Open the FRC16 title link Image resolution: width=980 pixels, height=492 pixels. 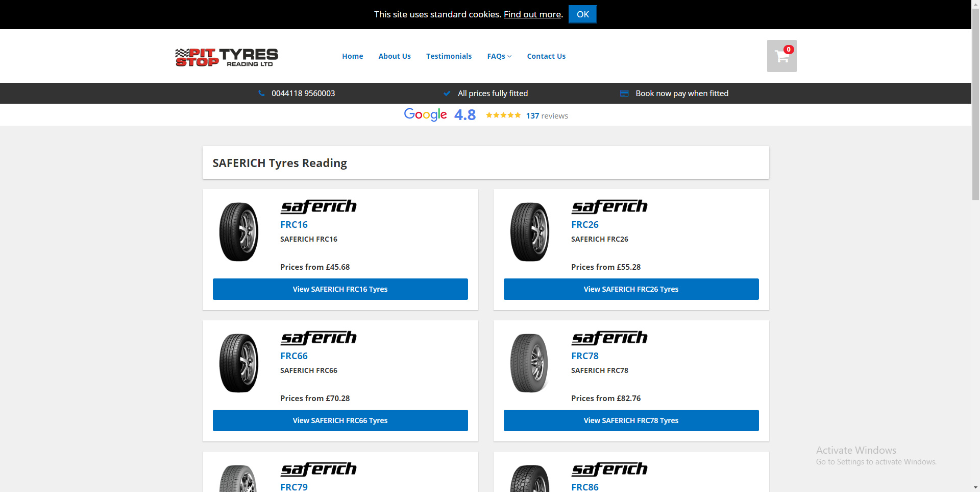tap(294, 224)
